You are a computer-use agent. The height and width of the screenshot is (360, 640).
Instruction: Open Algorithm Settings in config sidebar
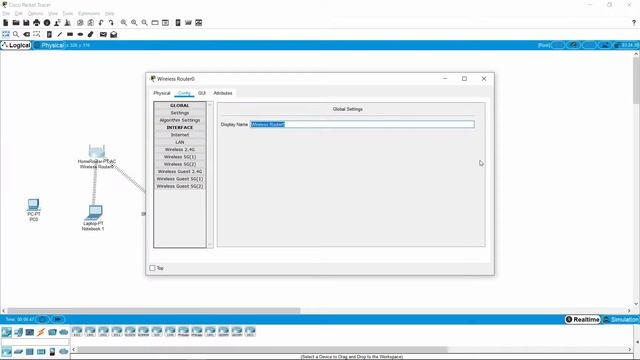tap(180, 120)
